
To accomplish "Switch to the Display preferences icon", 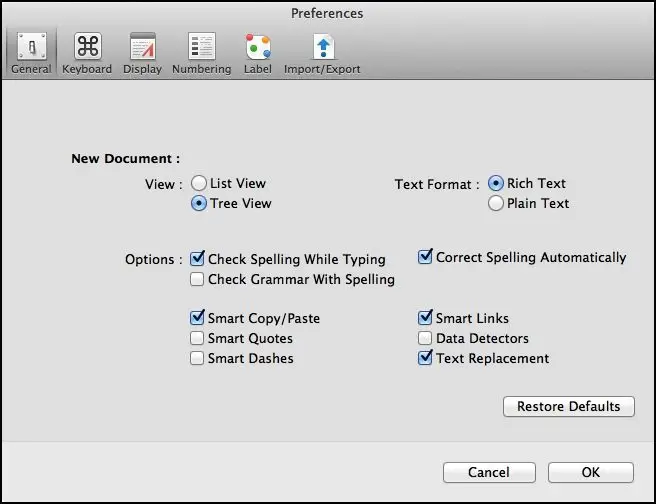I will [x=143, y=46].
